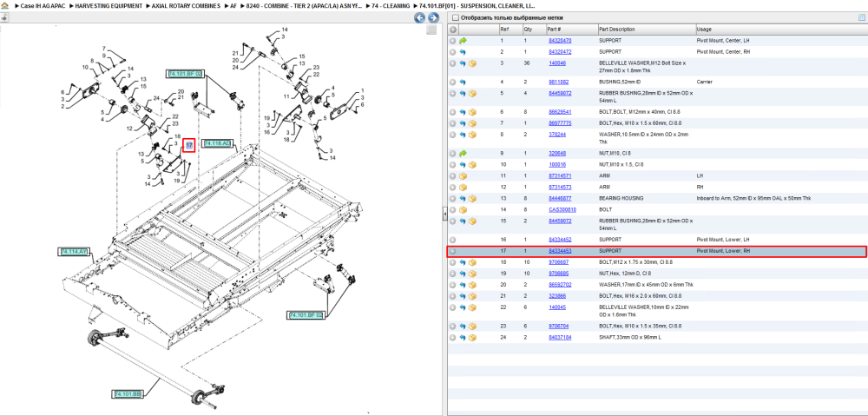
Task: Click the add icon in parts table header
Action: pos(453,30)
